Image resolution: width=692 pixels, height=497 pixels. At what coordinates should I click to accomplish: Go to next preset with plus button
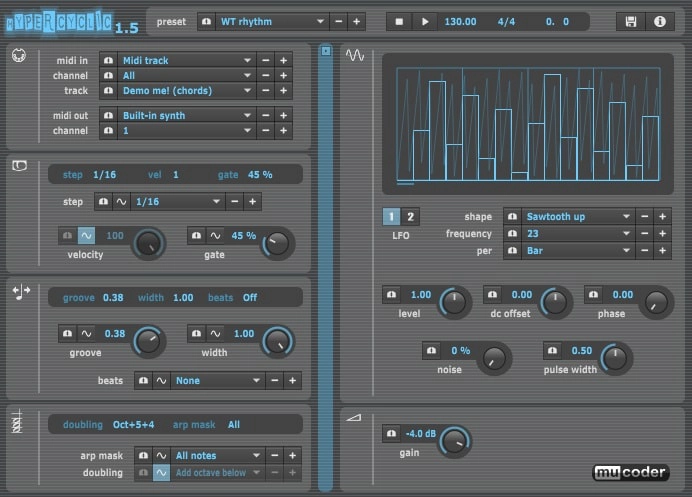[x=356, y=22]
